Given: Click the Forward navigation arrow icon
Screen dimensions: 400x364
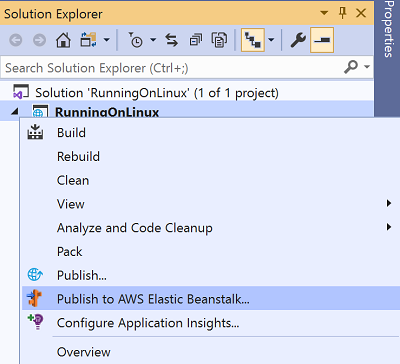Looking at the screenshot, I should point(39,41).
